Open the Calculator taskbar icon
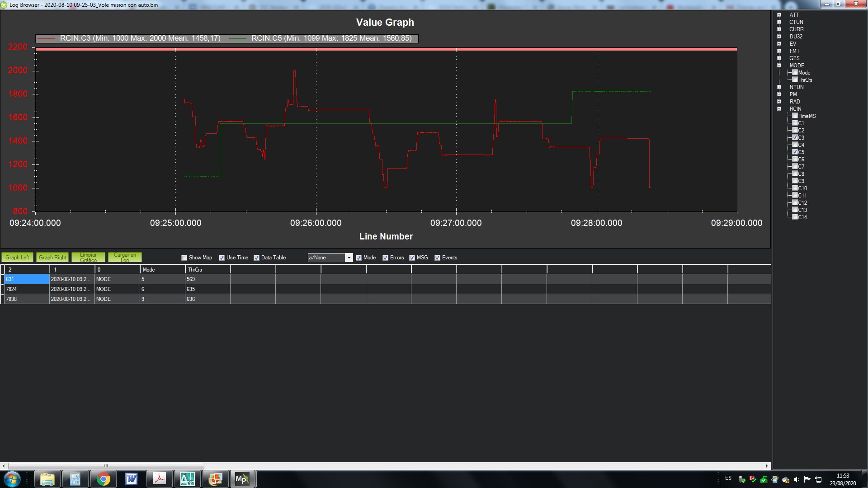The image size is (868, 488). tap(75, 479)
